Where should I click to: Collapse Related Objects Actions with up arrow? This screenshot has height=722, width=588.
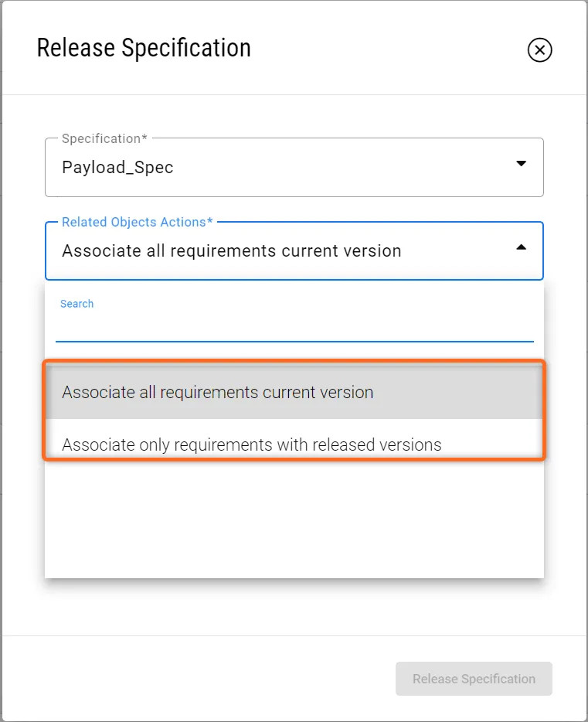click(521, 247)
